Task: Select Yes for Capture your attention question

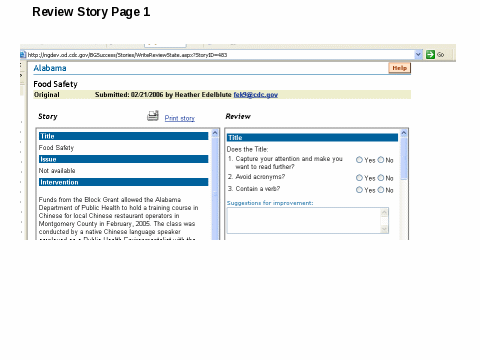Action: [359, 160]
